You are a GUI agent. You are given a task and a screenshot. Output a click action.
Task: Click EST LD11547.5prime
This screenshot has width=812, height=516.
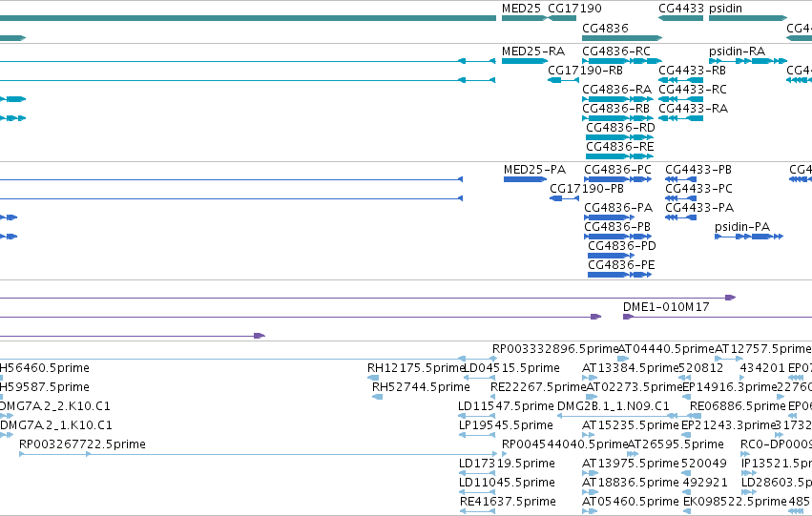506,406
